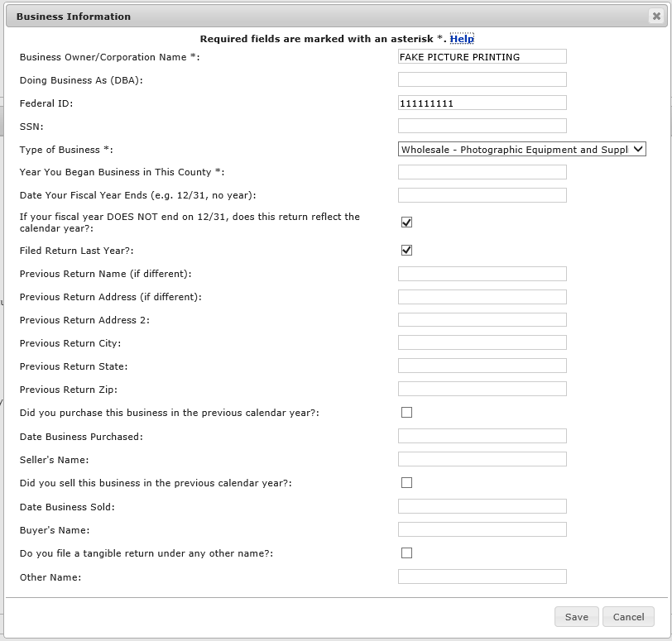Close the Business Information dialog
Screen dimensions: 672x641
[x=656, y=17]
